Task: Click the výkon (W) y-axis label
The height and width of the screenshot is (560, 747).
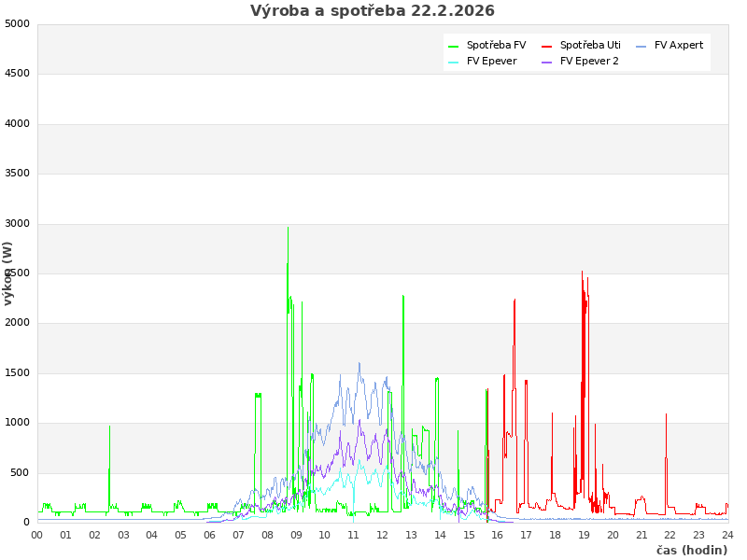Action: [x=8, y=273]
